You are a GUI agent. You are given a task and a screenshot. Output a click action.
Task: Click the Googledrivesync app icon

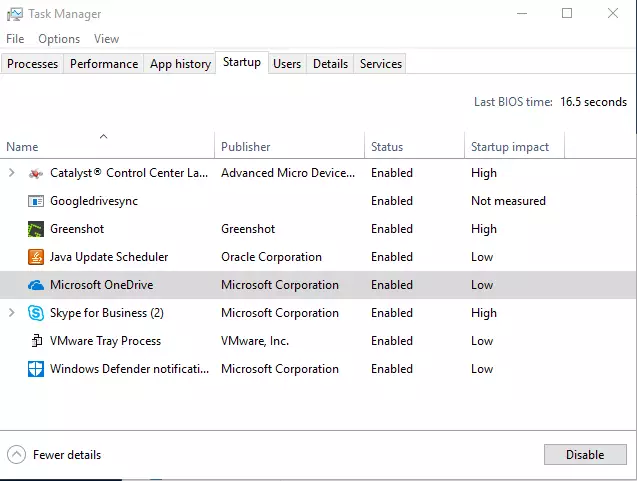(x=36, y=201)
